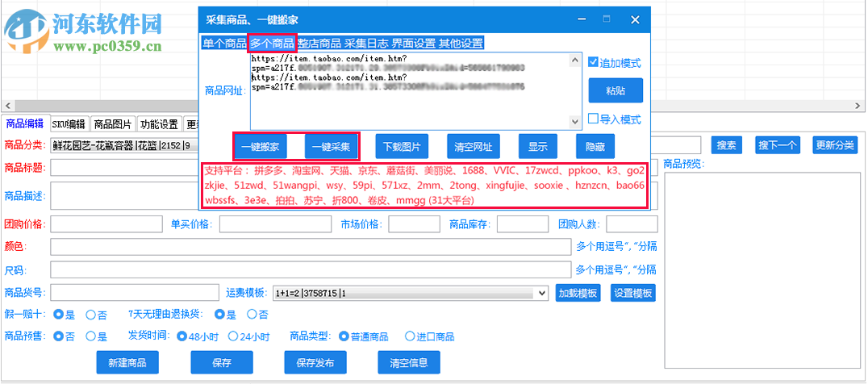Image resolution: width=868 pixels, height=384 pixels.
Task: Click the 商品分类 field
Action: coord(124,145)
